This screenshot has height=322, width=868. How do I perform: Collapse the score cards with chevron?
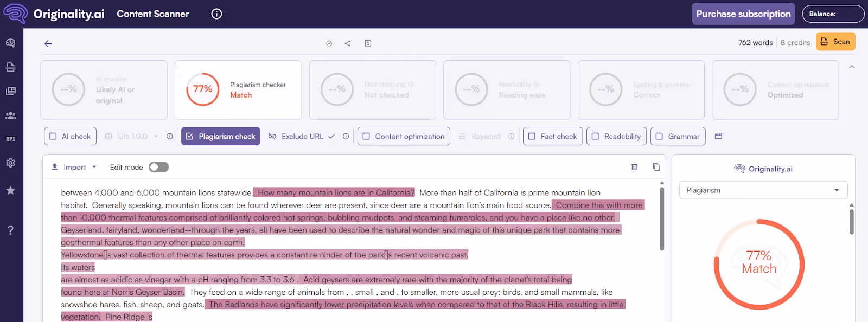[852, 67]
